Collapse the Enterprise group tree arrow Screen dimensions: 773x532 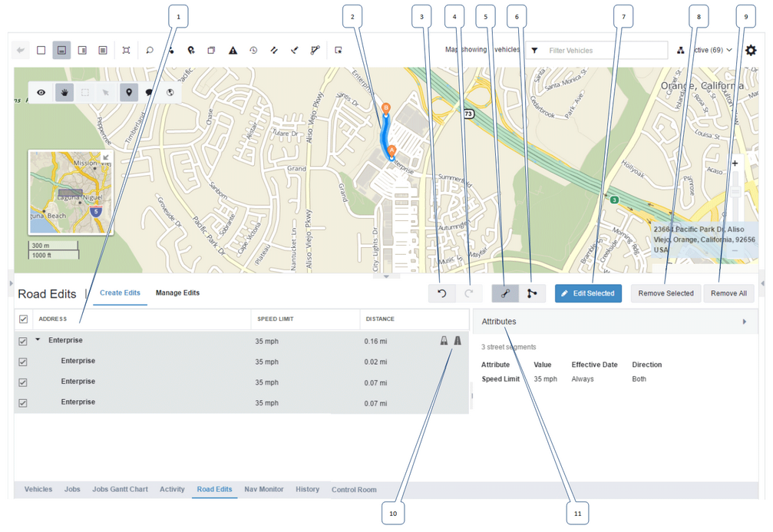[38, 340]
